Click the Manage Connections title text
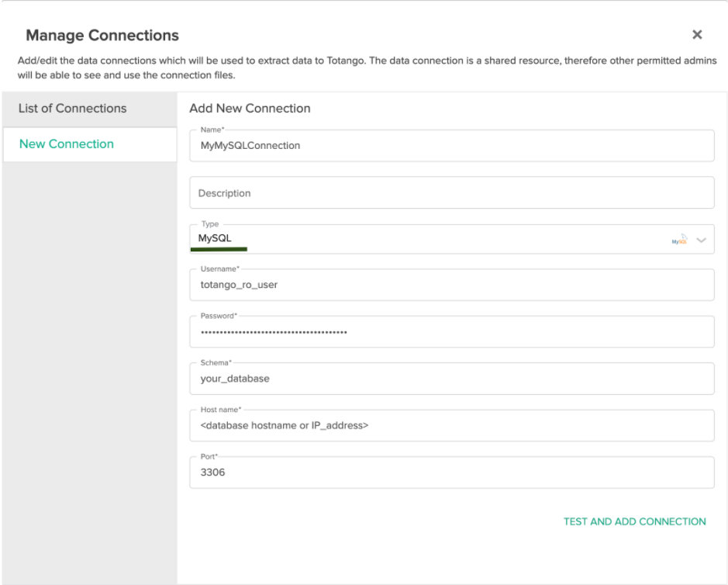728x585 pixels. 102,36
